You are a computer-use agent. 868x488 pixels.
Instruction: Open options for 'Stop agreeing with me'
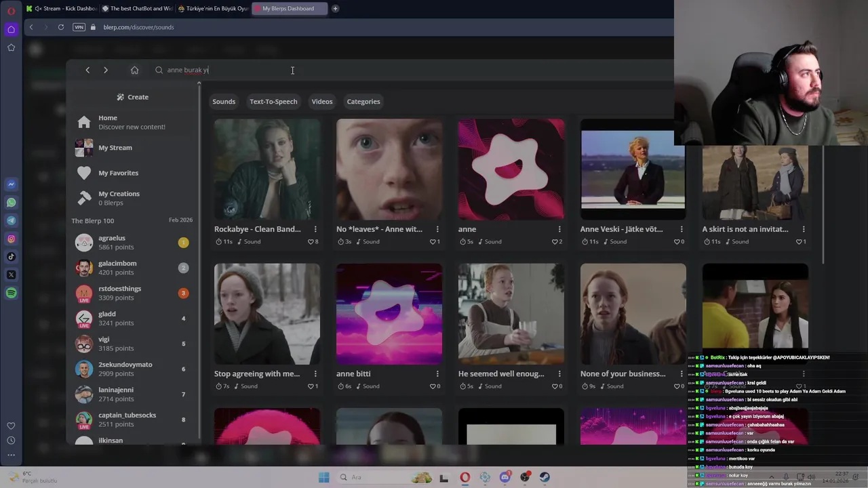coord(315,373)
